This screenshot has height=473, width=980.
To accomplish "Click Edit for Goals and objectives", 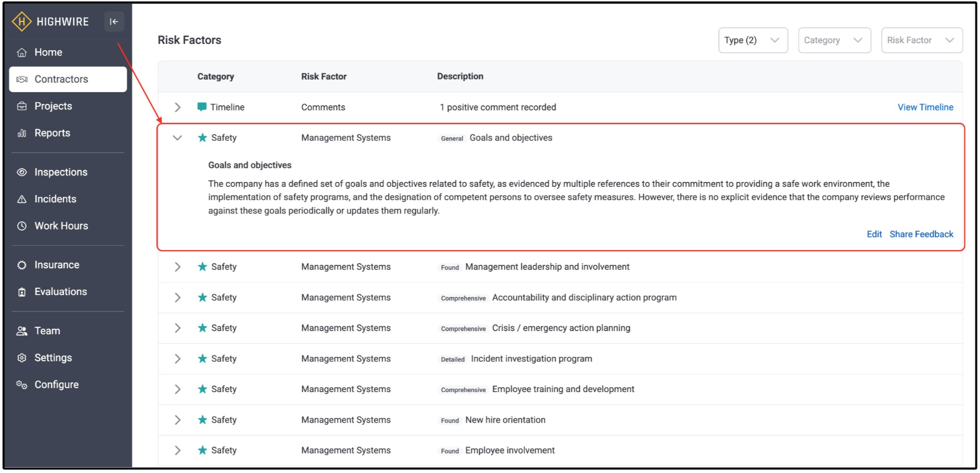I will click(874, 234).
